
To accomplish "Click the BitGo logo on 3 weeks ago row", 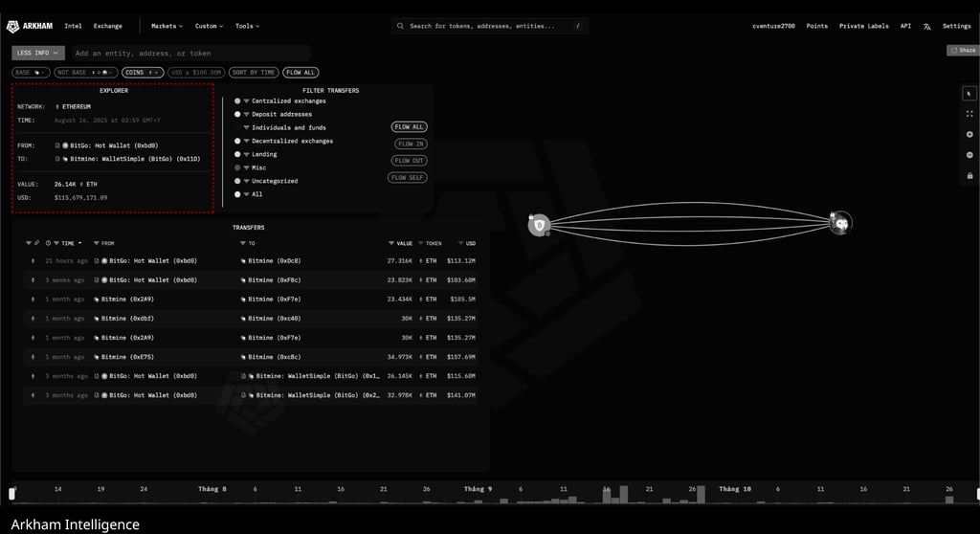I will click(x=104, y=280).
